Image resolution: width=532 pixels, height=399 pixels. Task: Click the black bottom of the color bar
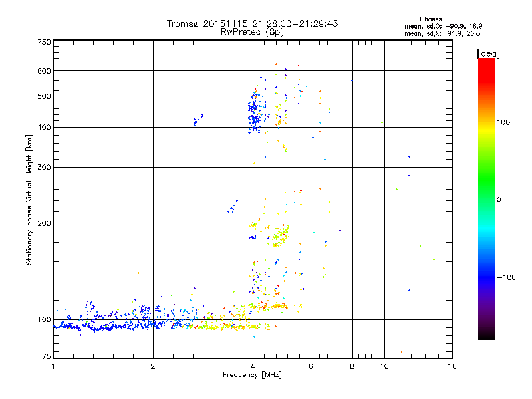click(487, 334)
